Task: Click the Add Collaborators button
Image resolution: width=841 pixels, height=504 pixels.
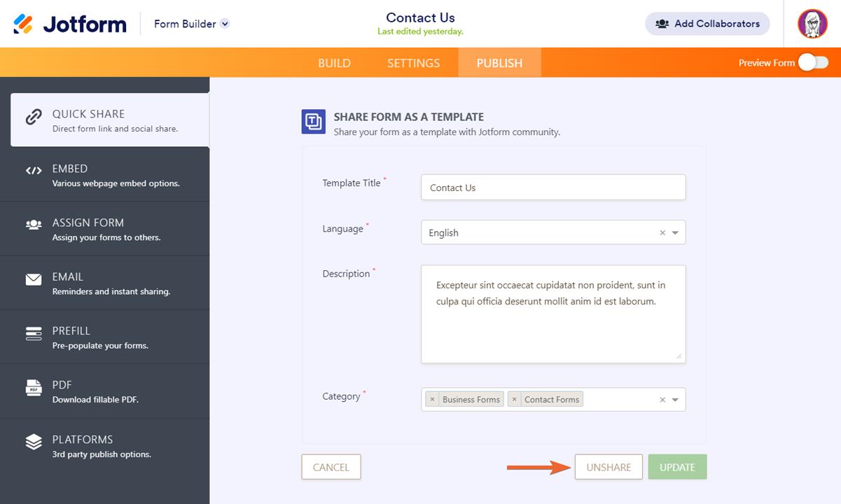Action: (707, 24)
